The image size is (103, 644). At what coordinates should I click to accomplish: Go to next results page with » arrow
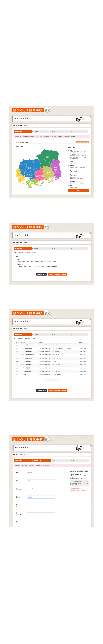(x=58, y=380)
